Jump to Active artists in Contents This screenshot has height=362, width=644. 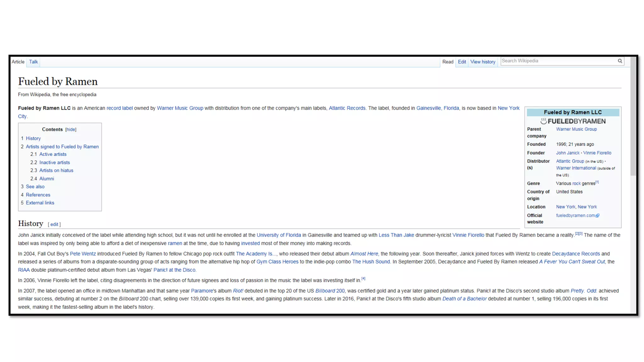click(53, 154)
